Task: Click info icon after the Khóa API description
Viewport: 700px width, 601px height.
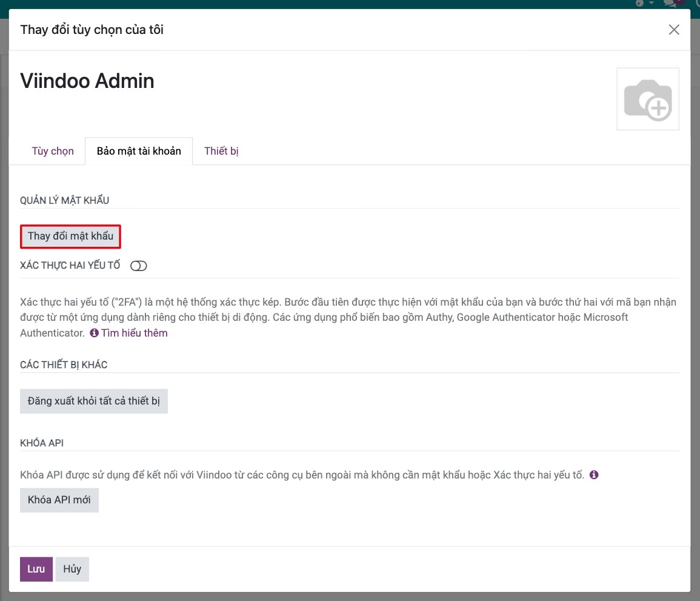Action: 594,474
